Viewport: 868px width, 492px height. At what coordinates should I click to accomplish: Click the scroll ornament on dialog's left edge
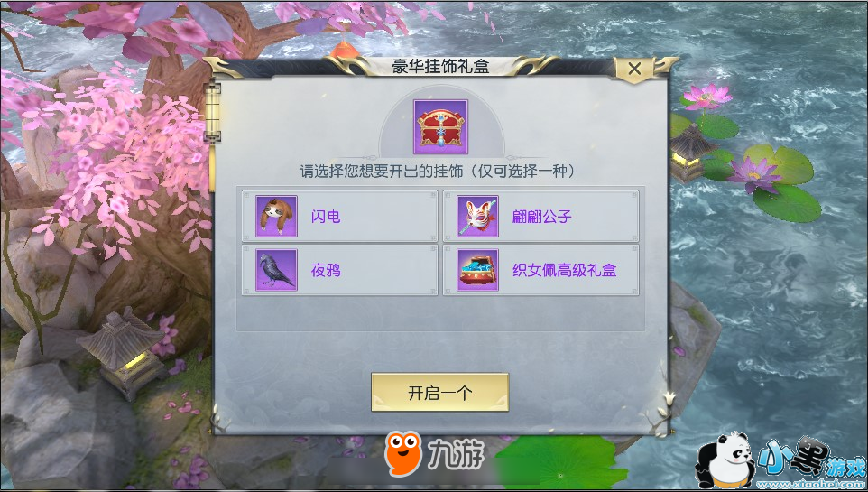(x=213, y=111)
